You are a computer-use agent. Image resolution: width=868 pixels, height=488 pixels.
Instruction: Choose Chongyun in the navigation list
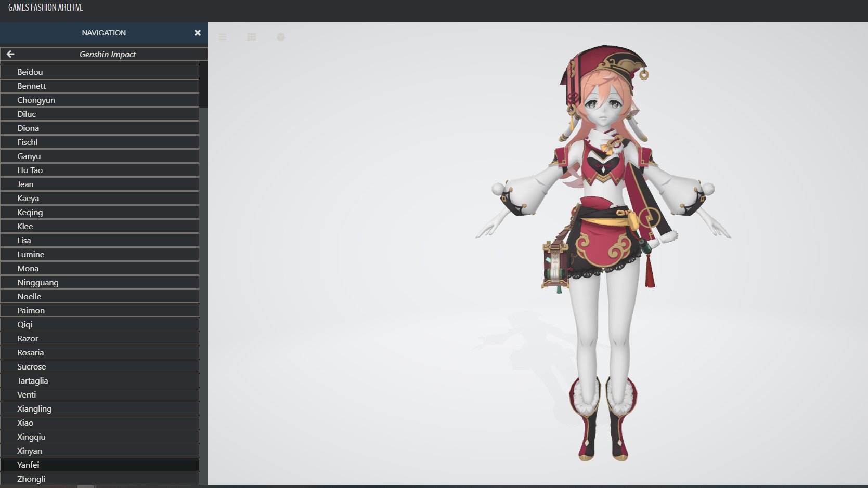coord(99,100)
